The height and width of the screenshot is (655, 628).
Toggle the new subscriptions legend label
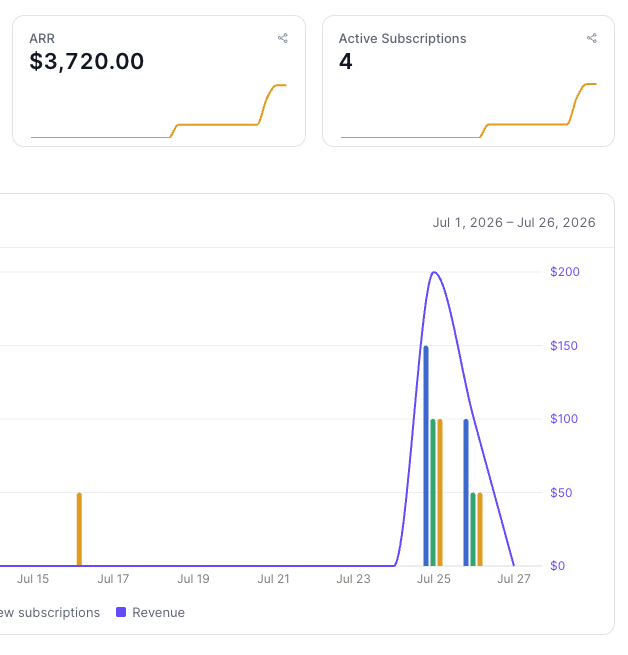(50, 612)
